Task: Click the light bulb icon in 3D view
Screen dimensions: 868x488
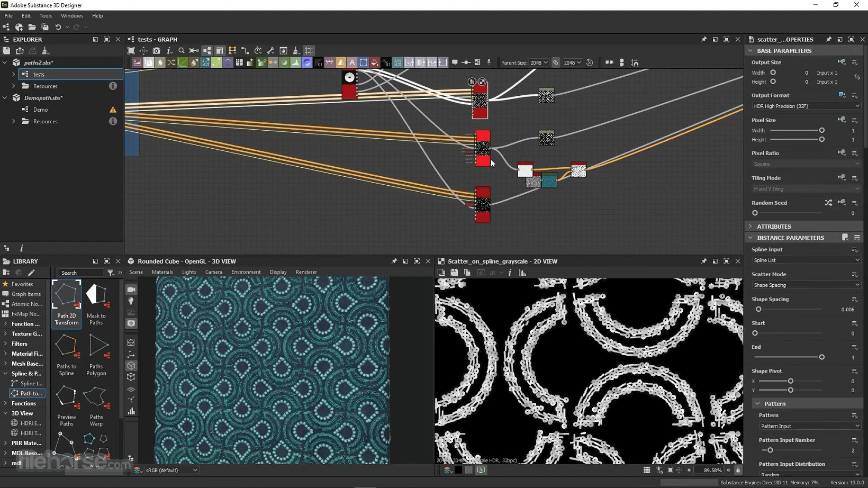Action: [131, 301]
